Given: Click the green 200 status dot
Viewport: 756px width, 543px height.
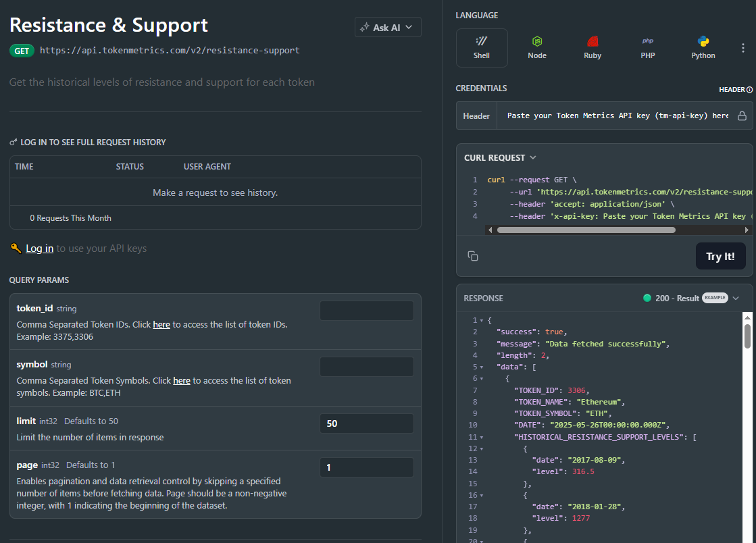Looking at the screenshot, I should 647,298.
